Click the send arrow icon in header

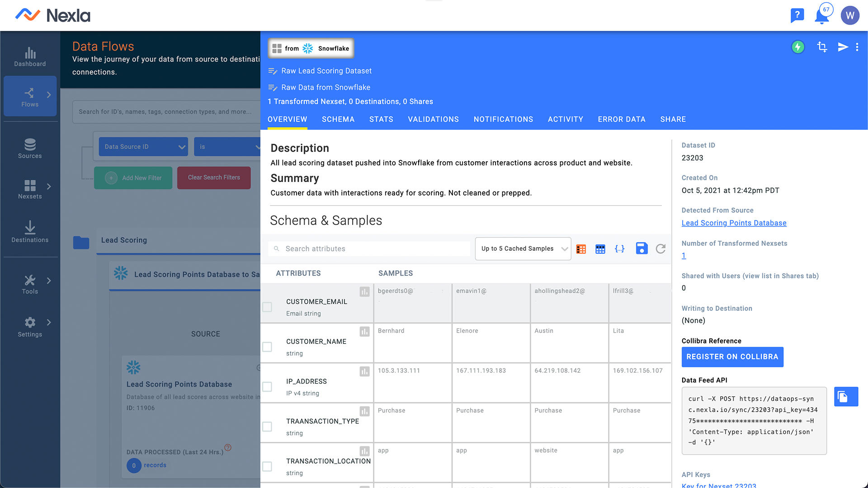point(843,47)
